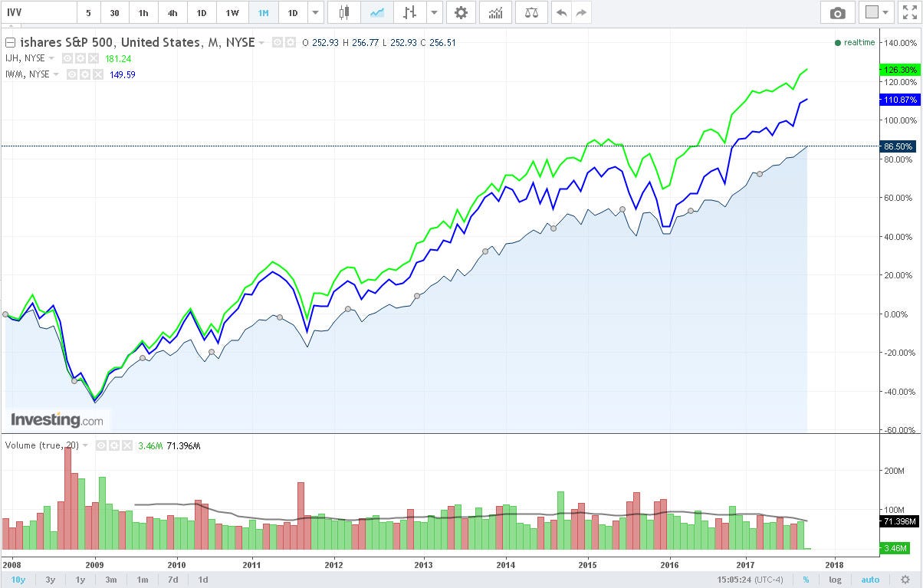Open IJH, NYSE dropdown arrow
The height and width of the screenshot is (588, 923).
[51, 58]
